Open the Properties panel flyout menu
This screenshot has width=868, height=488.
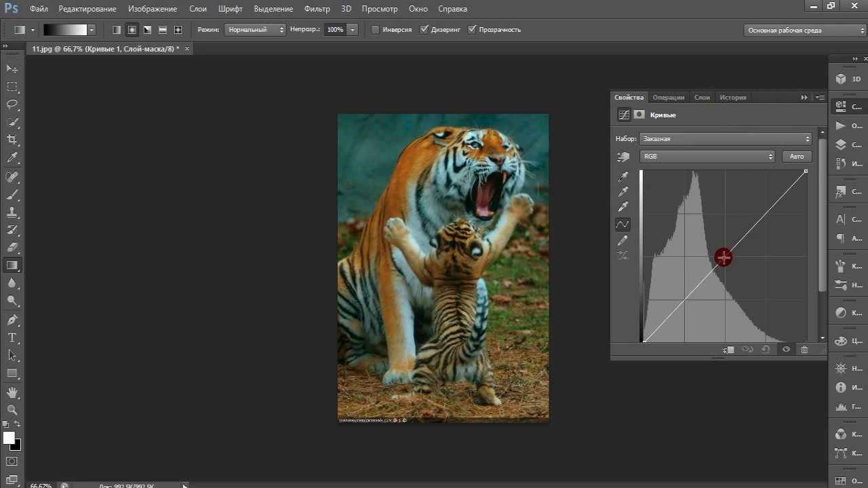[821, 98]
